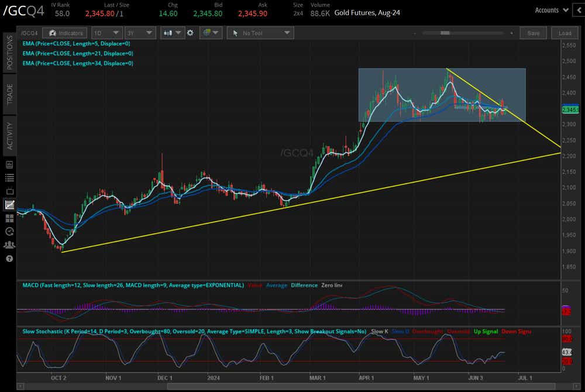Screen dimensions: 585x392
Task: Select the EMA Length=5 study label
Action: coord(76,44)
